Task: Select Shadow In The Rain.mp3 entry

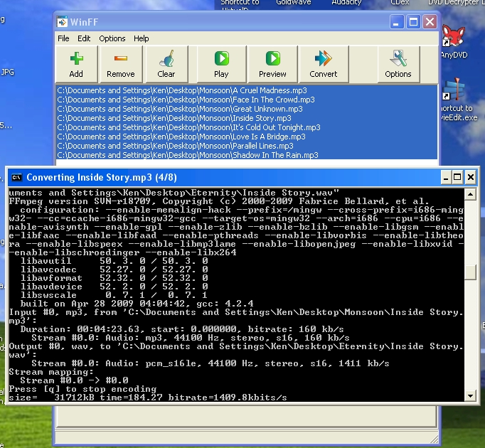Action: tap(247, 155)
